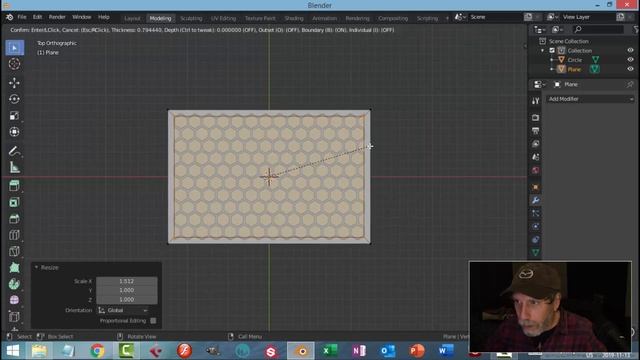Select the Smooth vertices tool
The image size is (640, 360).
(x=14, y=300)
